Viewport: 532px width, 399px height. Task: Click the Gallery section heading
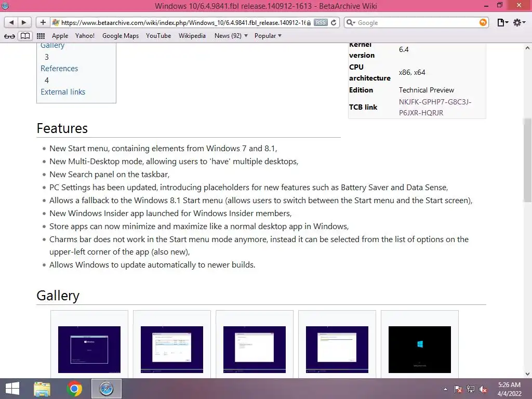pyautogui.click(x=58, y=296)
